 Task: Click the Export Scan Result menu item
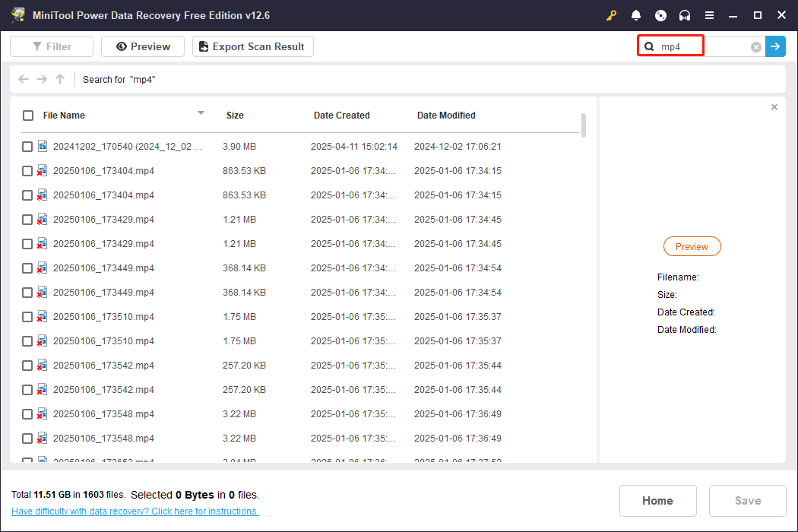(x=252, y=46)
